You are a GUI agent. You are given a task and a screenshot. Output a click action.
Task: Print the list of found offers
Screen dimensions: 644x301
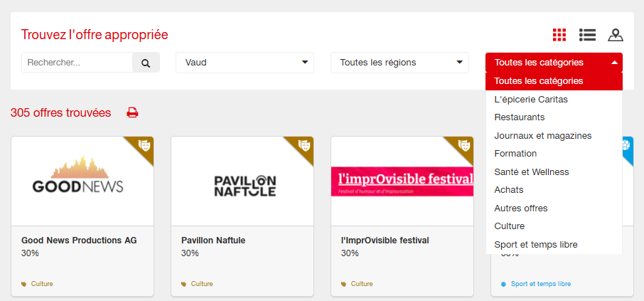[x=132, y=112]
